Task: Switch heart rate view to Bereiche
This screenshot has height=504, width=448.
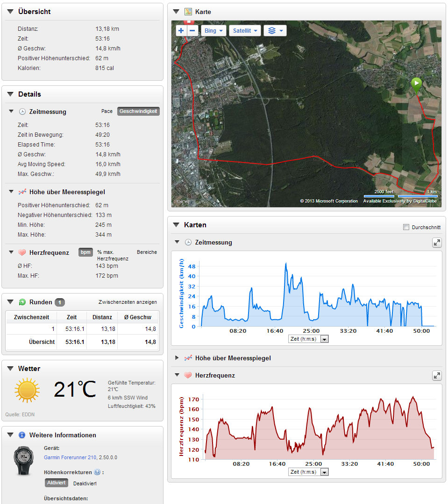Action: tap(147, 252)
